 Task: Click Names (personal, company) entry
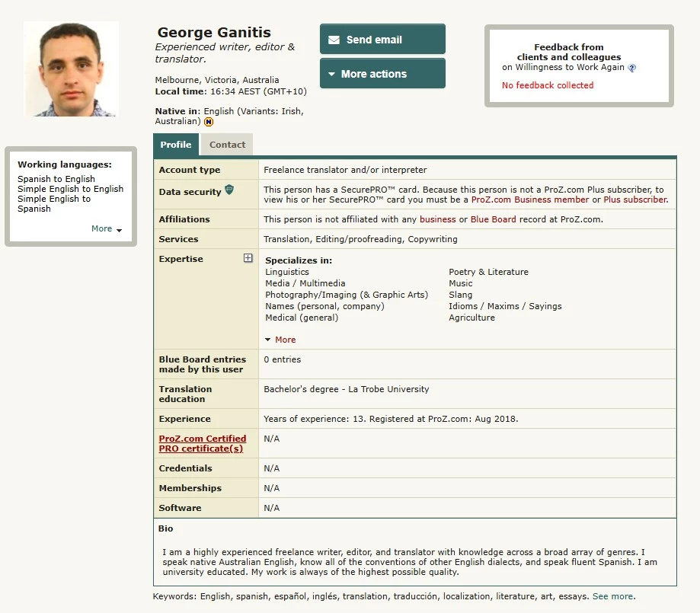tap(324, 306)
